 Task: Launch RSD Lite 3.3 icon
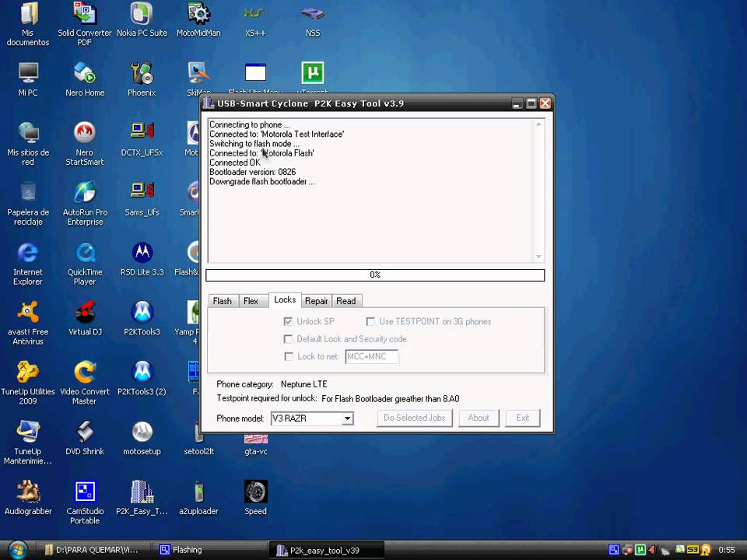(142, 259)
